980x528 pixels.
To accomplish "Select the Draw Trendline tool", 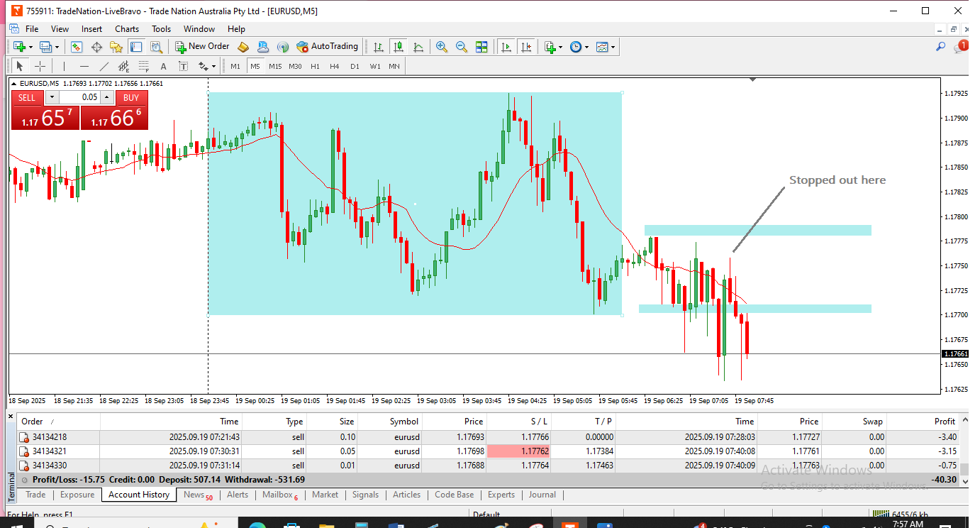I will (104, 67).
